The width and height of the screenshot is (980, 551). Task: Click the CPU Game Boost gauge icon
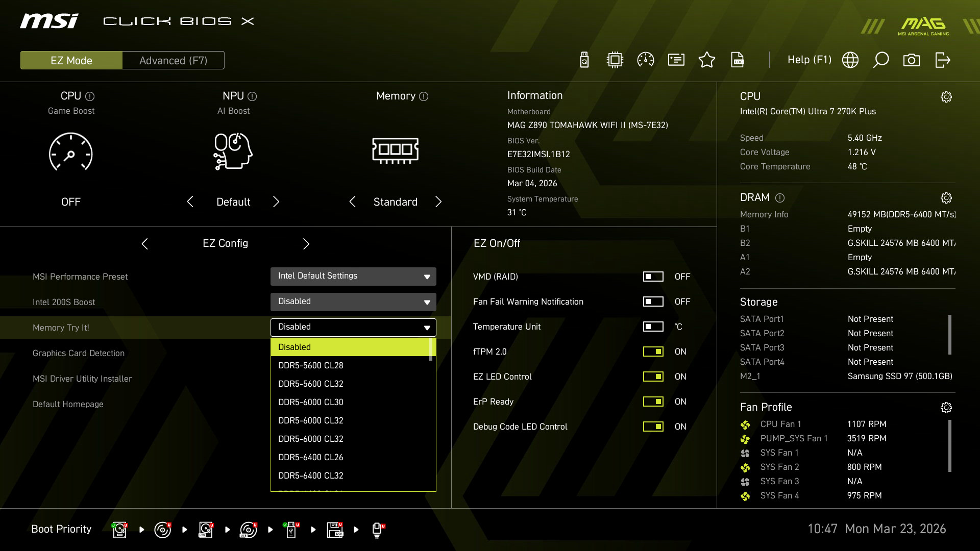pyautogui.click(x=71, y=152)
